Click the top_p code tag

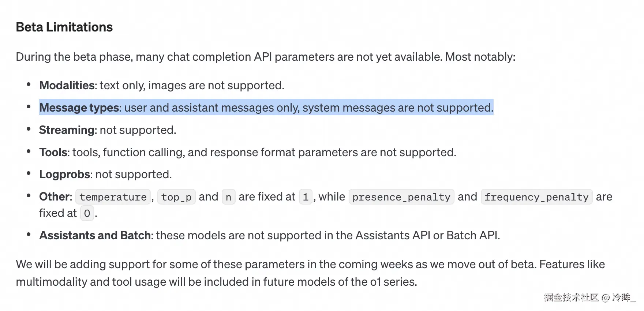click(176, 197)
